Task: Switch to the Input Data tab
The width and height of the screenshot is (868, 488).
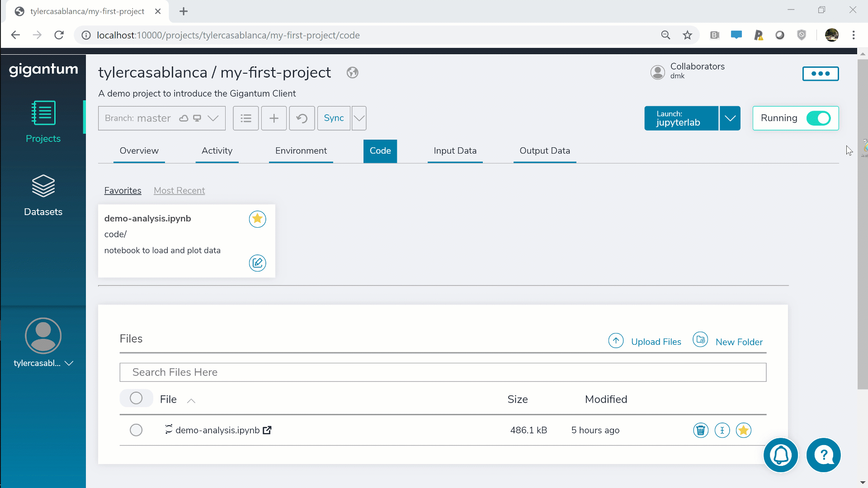Action: coord(455,151)
